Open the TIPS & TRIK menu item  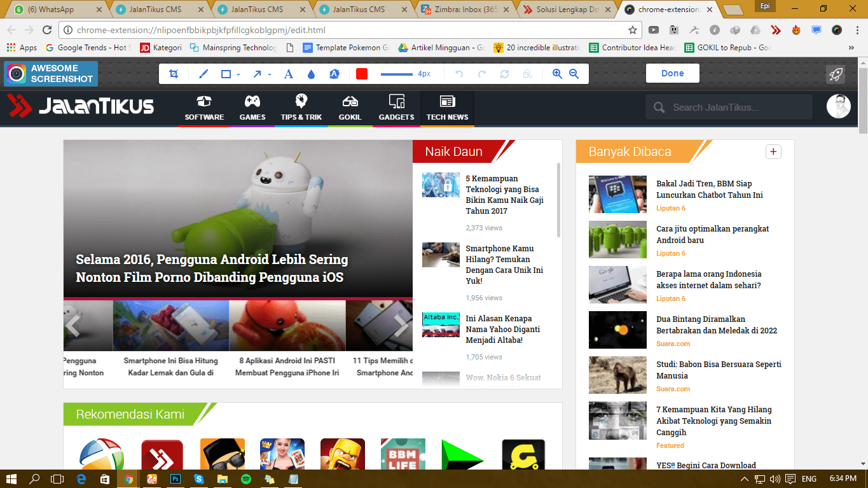(301, 109)
